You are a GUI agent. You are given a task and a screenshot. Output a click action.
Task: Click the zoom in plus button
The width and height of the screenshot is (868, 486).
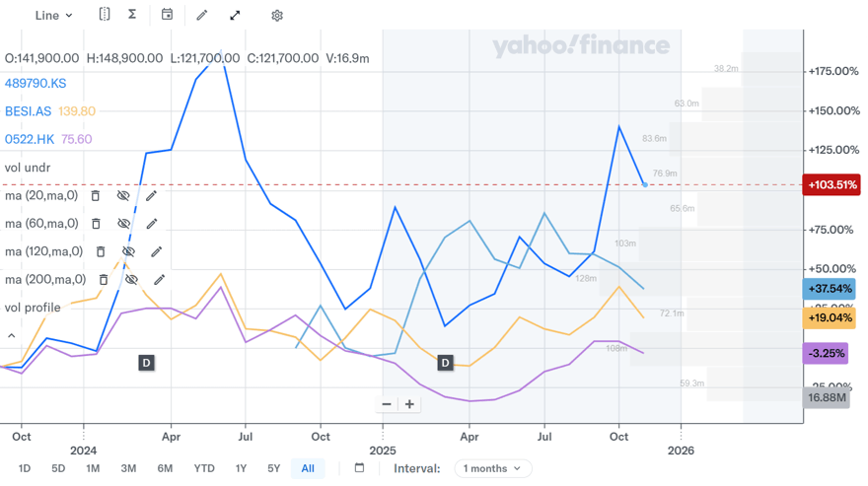[409, 404]
